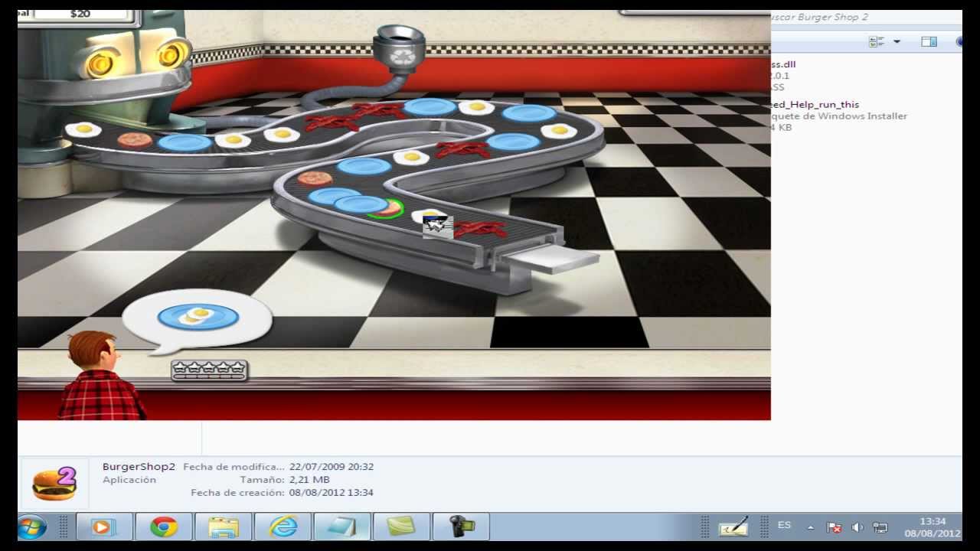Click the egg plate in the customer's speech bubble

click(198, 316)
